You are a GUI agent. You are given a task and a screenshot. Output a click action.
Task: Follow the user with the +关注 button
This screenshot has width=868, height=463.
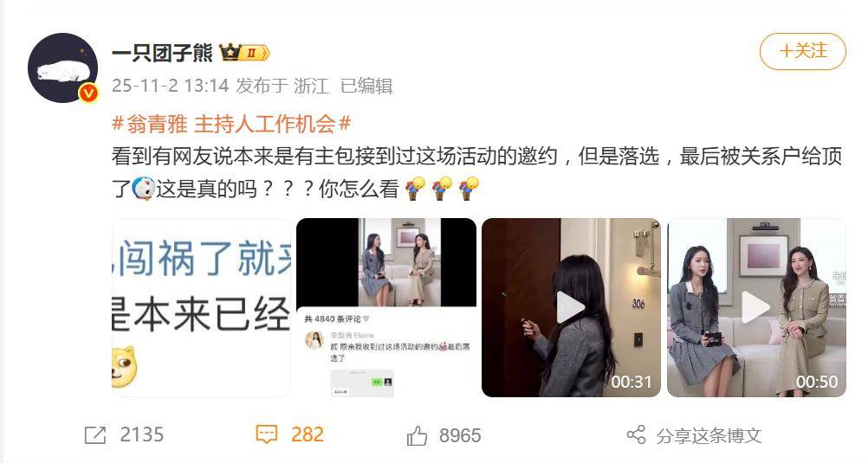tap(803, 51)
